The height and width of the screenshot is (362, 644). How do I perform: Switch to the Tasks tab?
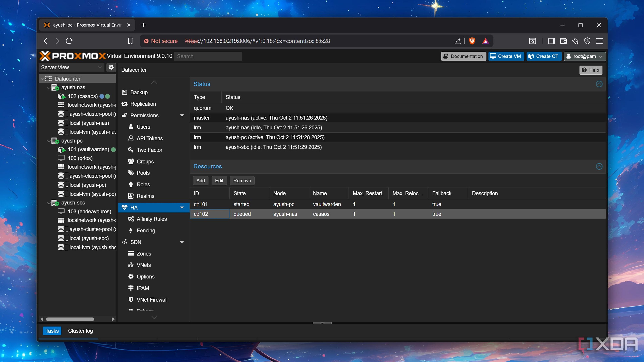(x=52, y=331)
